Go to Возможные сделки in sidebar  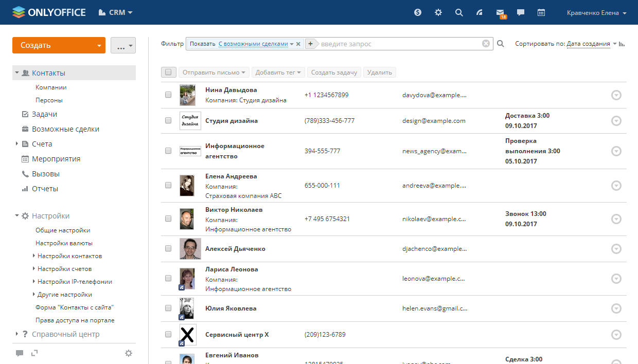pos(65,129)
